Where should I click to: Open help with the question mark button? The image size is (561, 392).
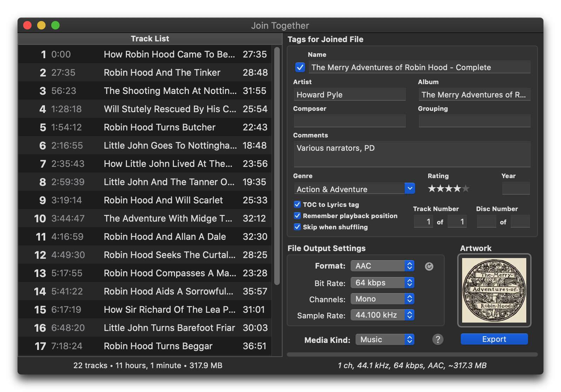click(x=438, y=339)
